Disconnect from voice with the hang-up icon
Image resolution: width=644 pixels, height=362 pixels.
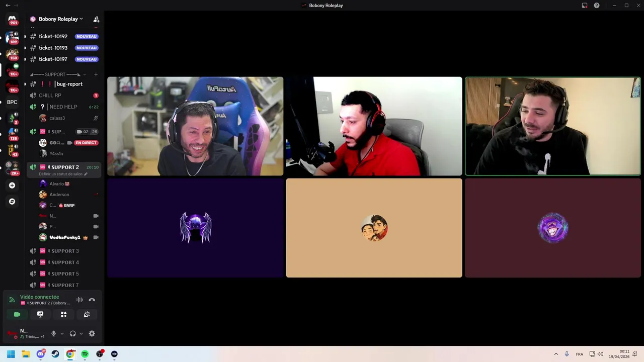[92, 300]
